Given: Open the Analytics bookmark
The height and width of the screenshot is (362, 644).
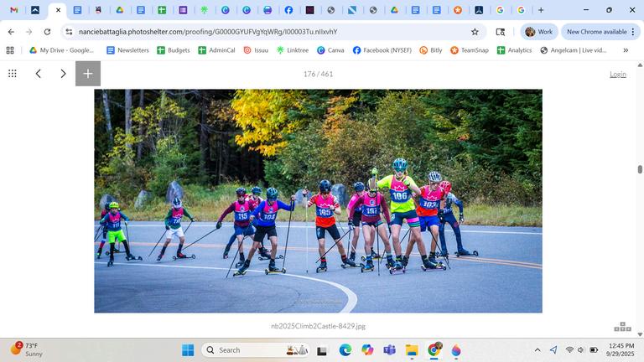Looking at the screenshot, I should (x=514, y=50).
